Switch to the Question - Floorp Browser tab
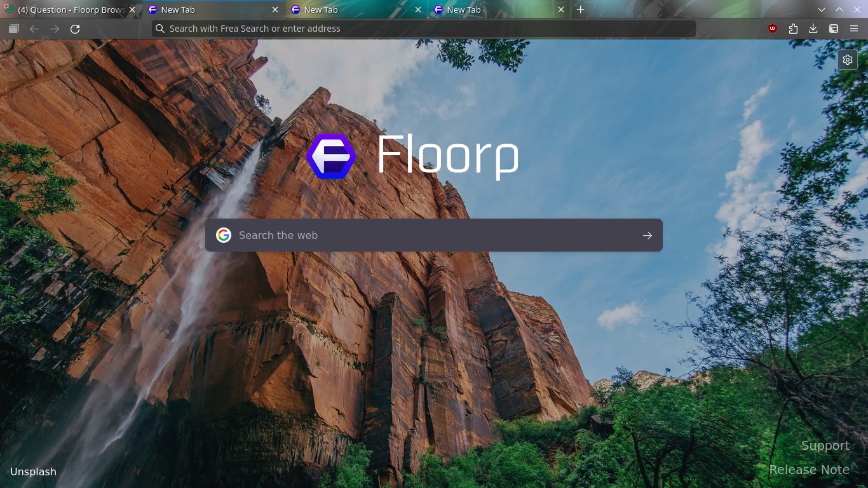Viewport: 868px width, 488px height. click(x=70, y=10)
